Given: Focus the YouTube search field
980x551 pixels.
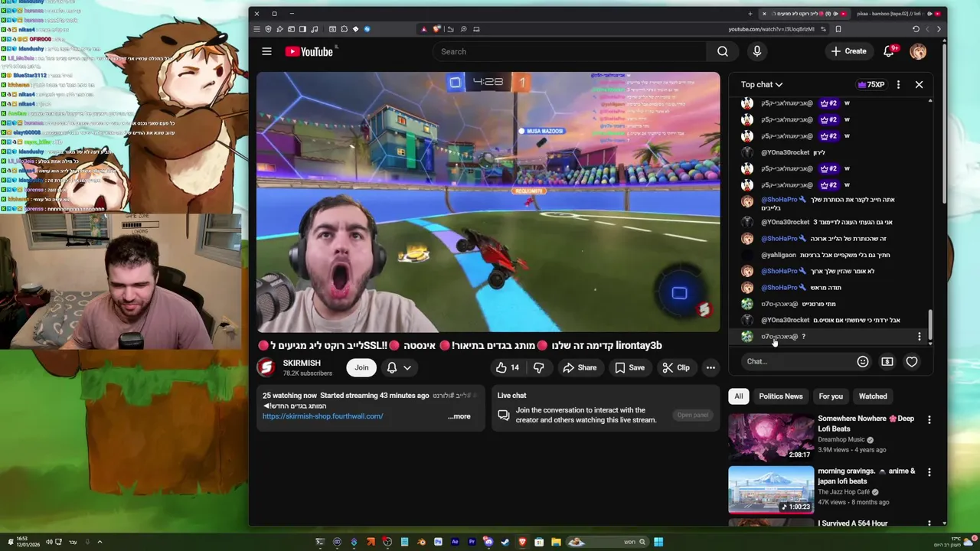Looking at the screenshot, I should pos(570,51).
